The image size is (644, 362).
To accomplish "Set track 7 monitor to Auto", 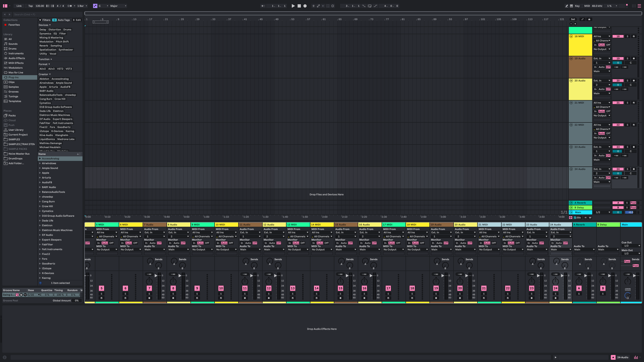I will [152, 243].
